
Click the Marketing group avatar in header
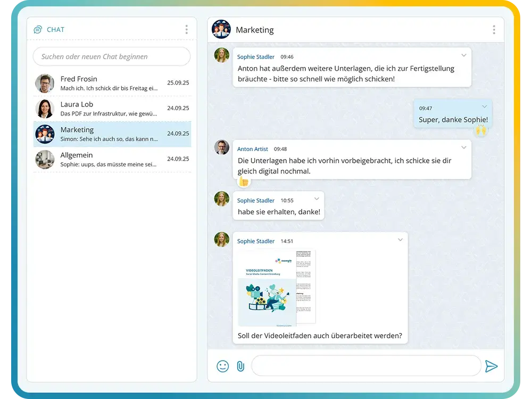point(221,29)
